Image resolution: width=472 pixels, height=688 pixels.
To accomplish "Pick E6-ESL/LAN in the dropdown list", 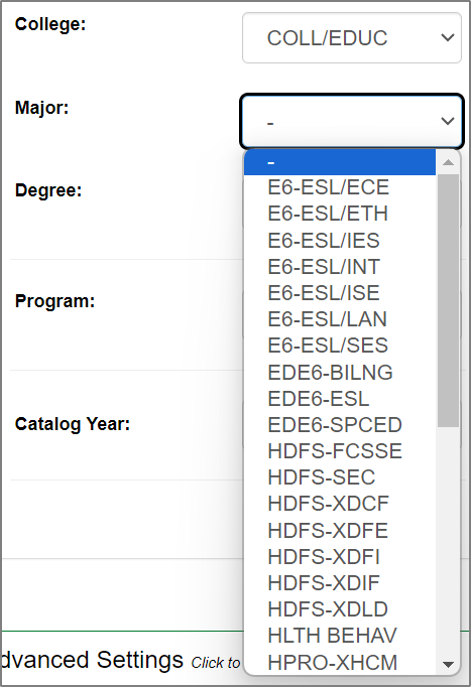I will [x=340, y=319].
